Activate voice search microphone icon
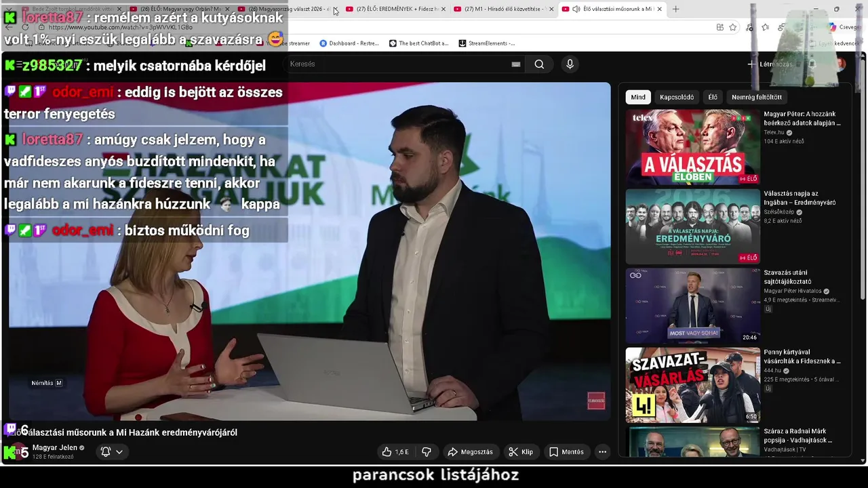This screenshot has height=488, width=868. point(570,64)
